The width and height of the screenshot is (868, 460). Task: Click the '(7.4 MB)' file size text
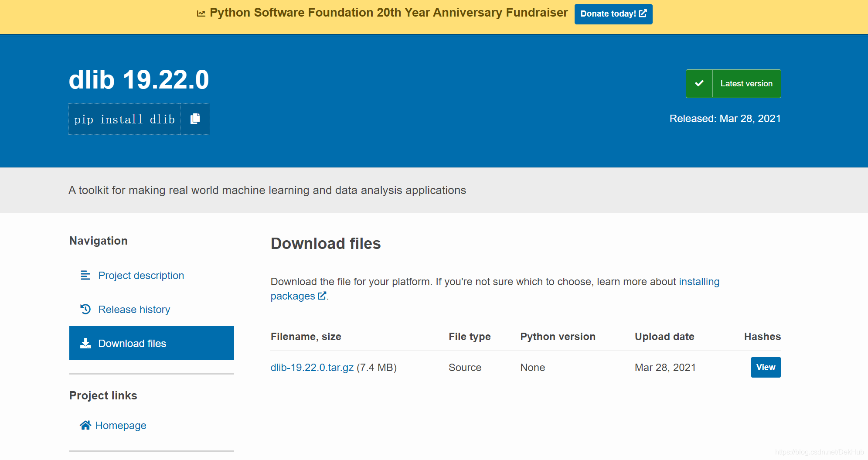[x=377, y=368]
